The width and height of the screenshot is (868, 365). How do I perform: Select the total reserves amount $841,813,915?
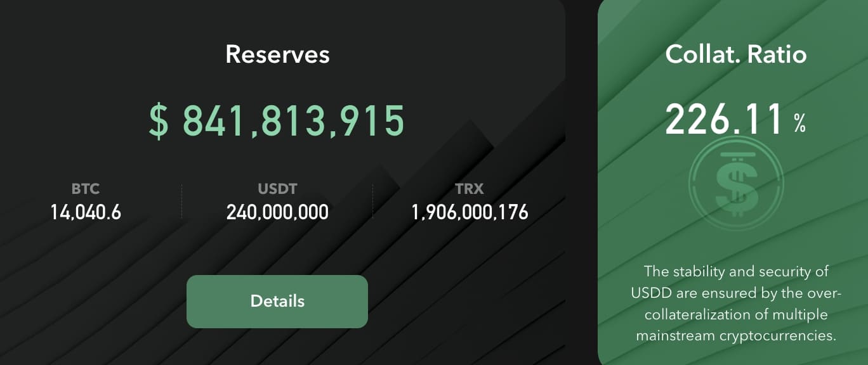(x=277, y=121)
